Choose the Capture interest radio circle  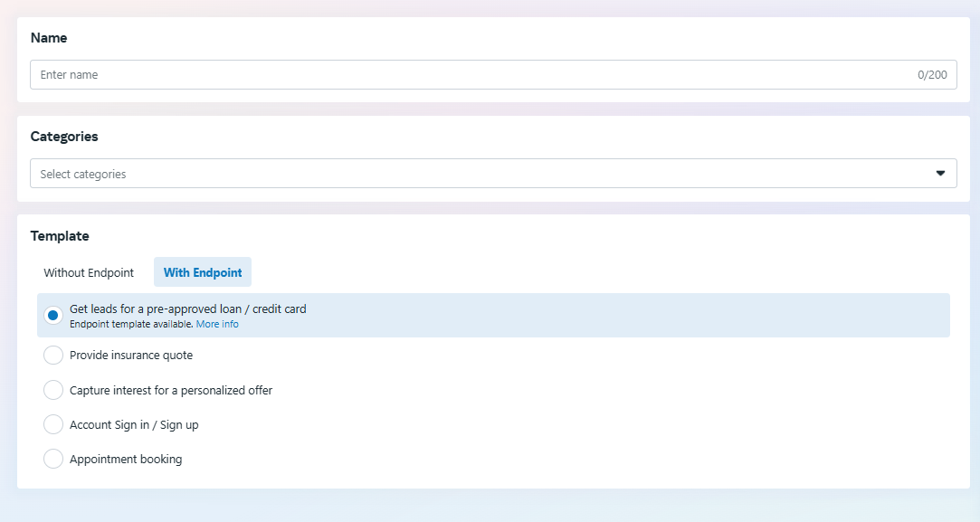click(x=53, y=390)
